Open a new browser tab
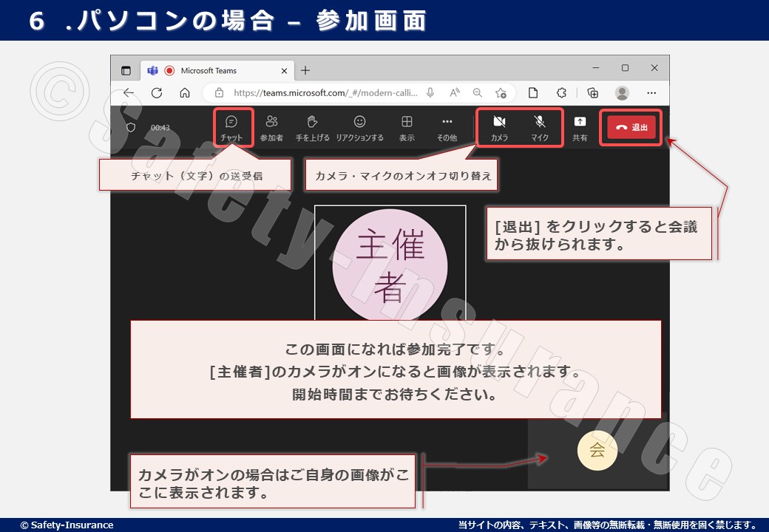The image size is (769, 532). (305, 71)
